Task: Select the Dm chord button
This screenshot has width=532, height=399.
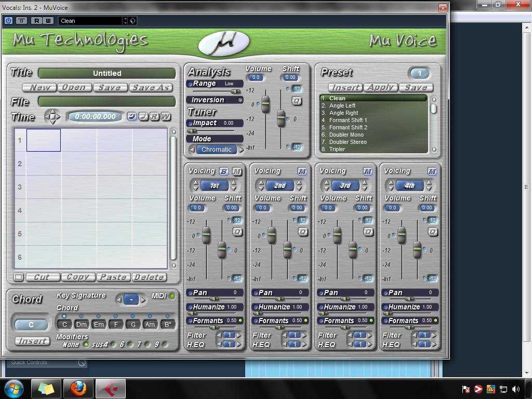Action: pos(82,324)
